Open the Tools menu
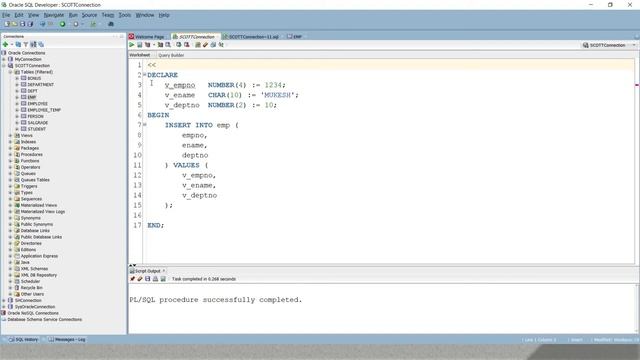 [x=124, y=15]
